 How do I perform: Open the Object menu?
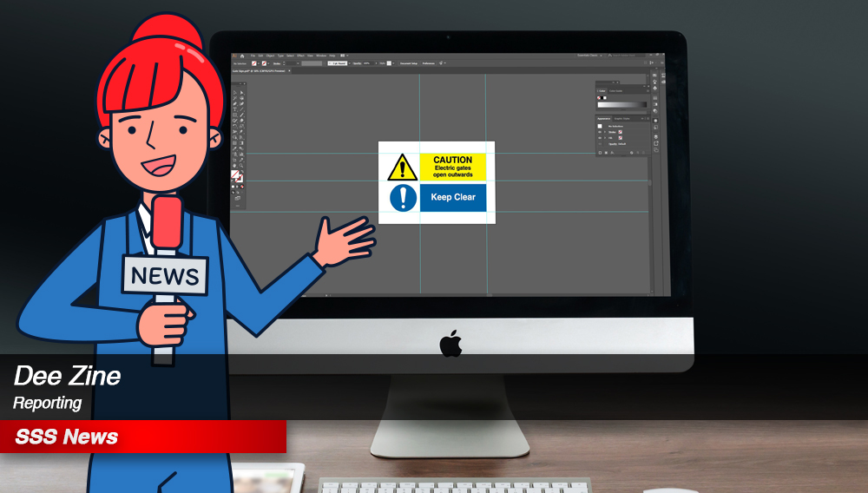tap(270, 56)
